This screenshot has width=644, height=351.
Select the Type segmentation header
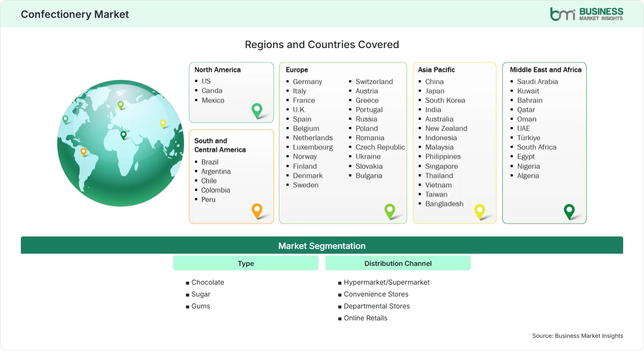tap(246, 263)
